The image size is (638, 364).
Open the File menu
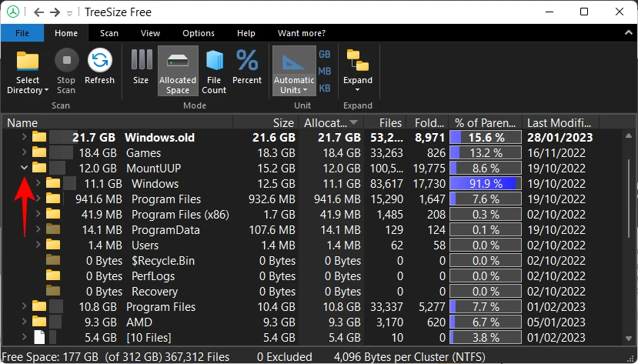(x=22, y=33)
